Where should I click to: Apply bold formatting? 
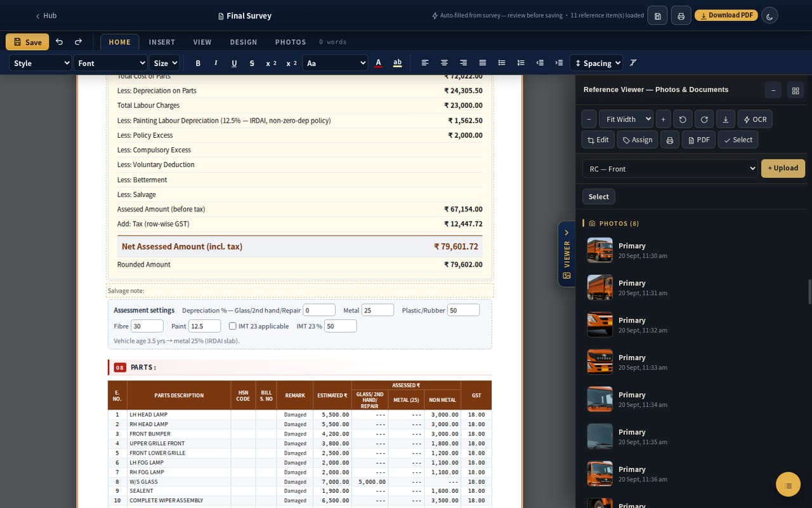tap(198, 63)
